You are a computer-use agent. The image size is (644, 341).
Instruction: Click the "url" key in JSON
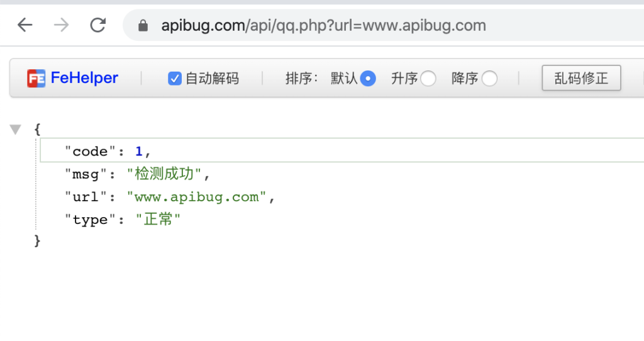(83, 197)
